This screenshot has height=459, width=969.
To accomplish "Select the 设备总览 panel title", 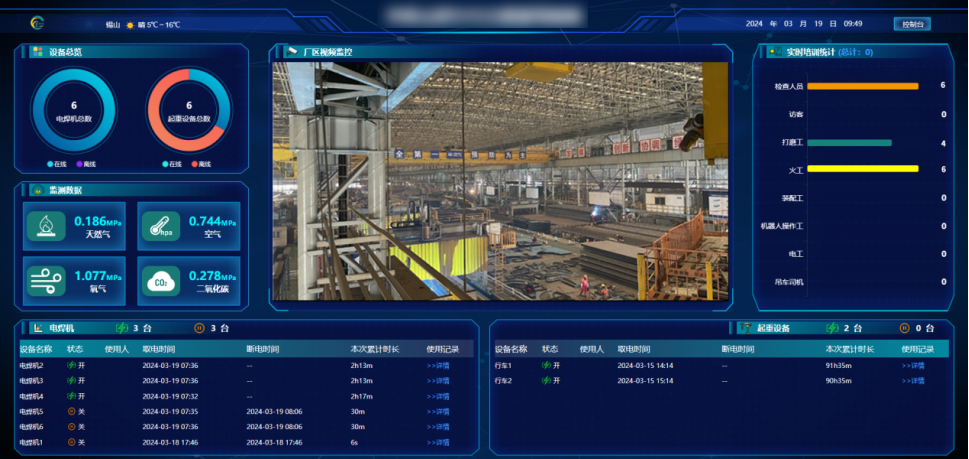I will (x=66, y=51).
